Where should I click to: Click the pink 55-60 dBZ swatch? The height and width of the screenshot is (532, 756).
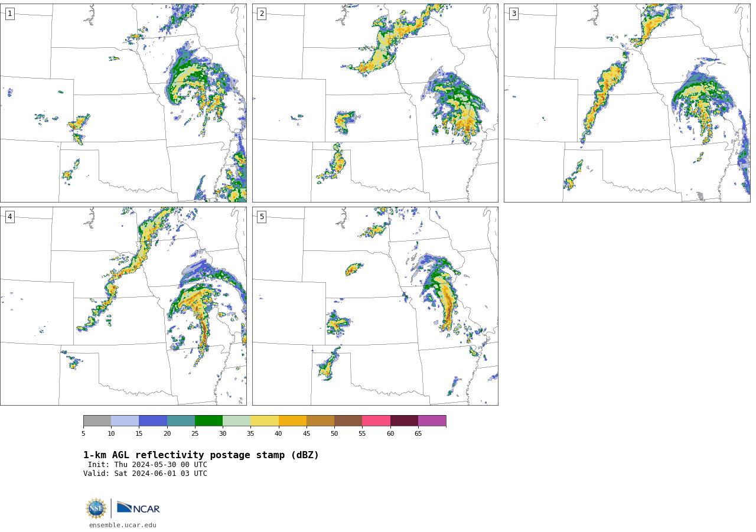[x=376, y=421]
